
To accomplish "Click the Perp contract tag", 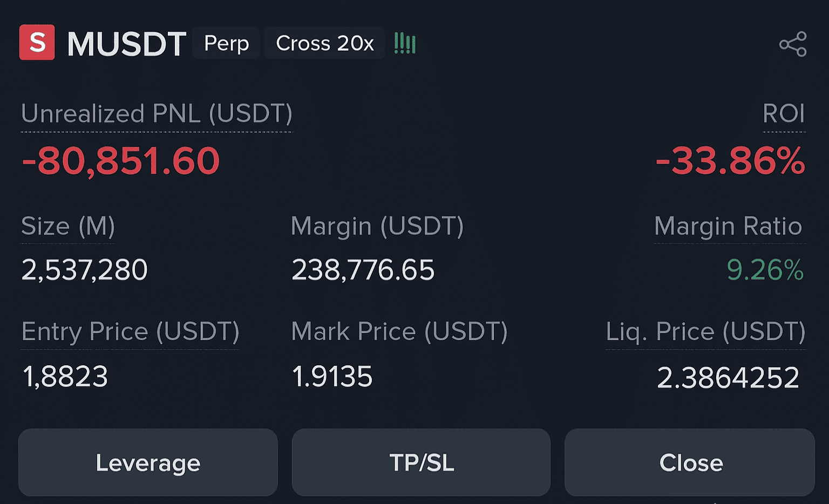I will (x=226, y=43).
